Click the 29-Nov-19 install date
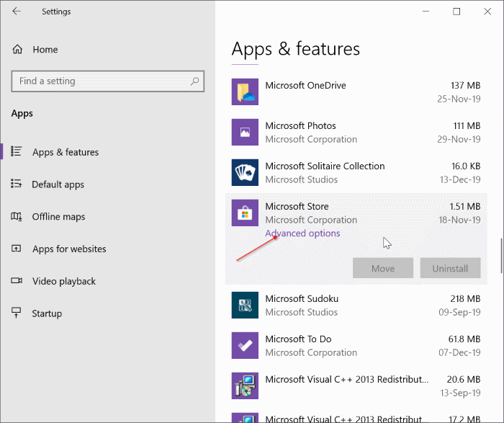The height and width of the screenshot is (423, 504). tap(459, 139)
